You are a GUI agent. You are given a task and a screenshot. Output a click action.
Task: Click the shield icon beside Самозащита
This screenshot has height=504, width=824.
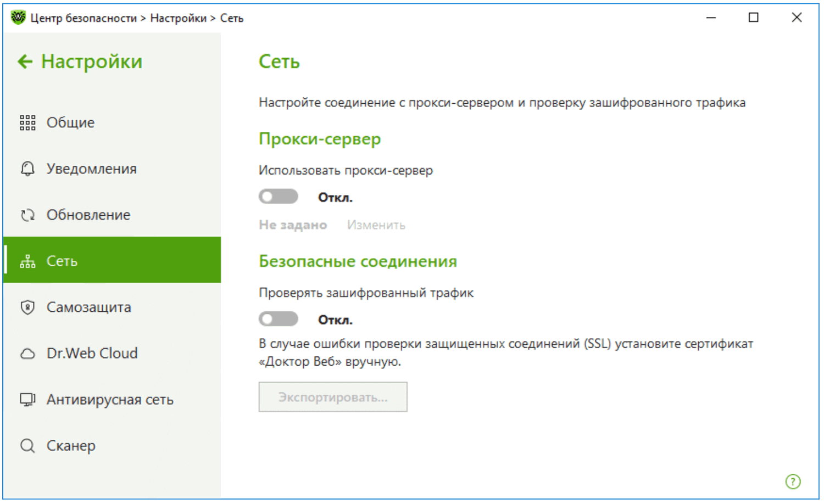click(x=27, y=307)
